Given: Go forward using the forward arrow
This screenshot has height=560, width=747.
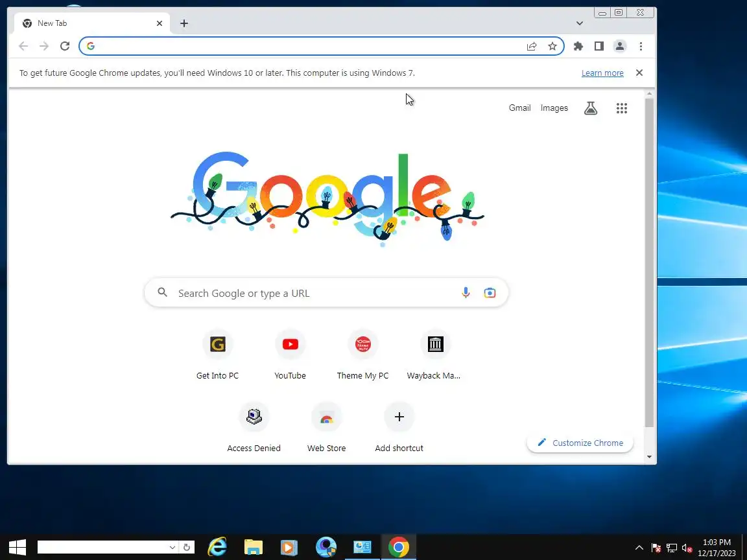Looking at the screenshot, I should point(44,46).
